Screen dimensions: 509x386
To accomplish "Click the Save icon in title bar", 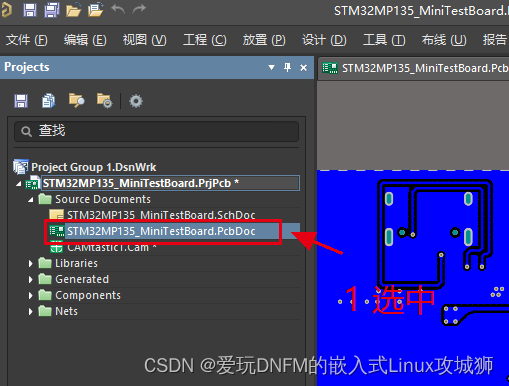I will coord(30,10).
